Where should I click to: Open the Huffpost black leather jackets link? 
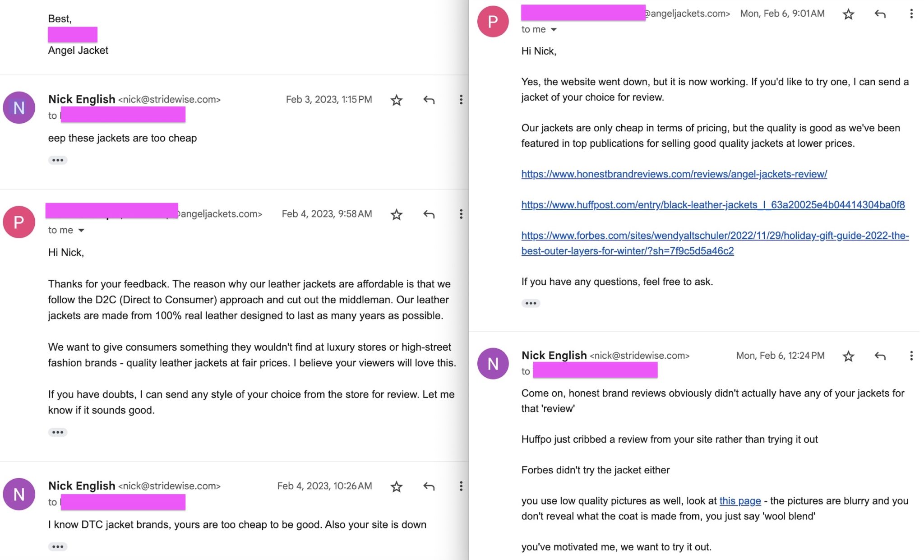pyautogui.click(x=713, y=205)
